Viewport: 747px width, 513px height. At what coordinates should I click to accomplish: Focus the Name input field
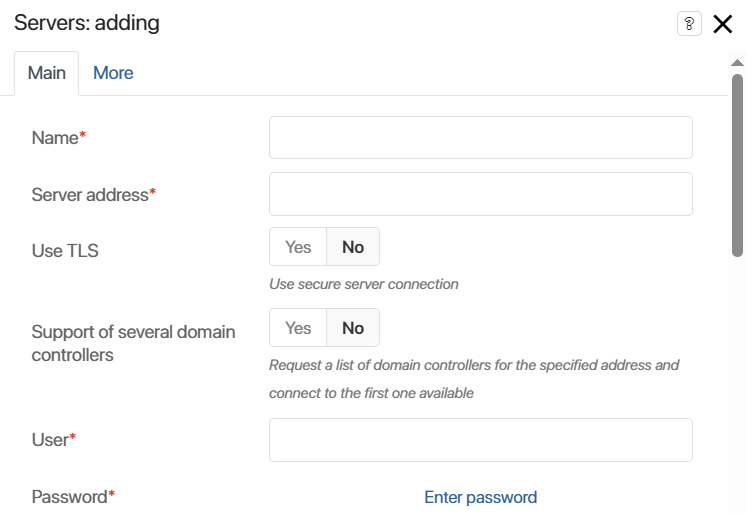pos(481,137)
